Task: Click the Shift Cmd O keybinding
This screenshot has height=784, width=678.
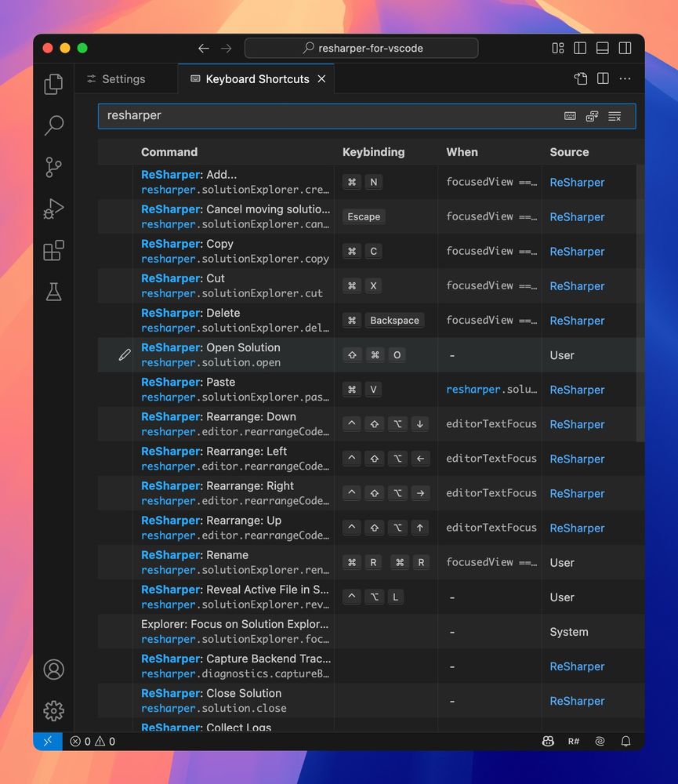Action: pos(374,355)
